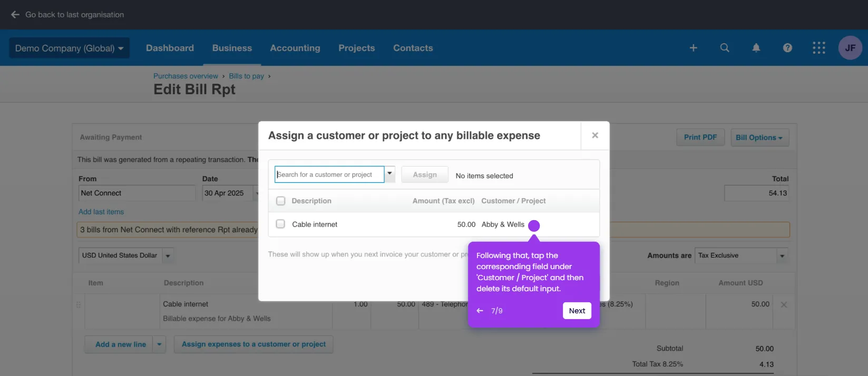Viewport: 868px width, 376px height.
Task: Click the Abby & Wells customer field
Action: (503, 224)
